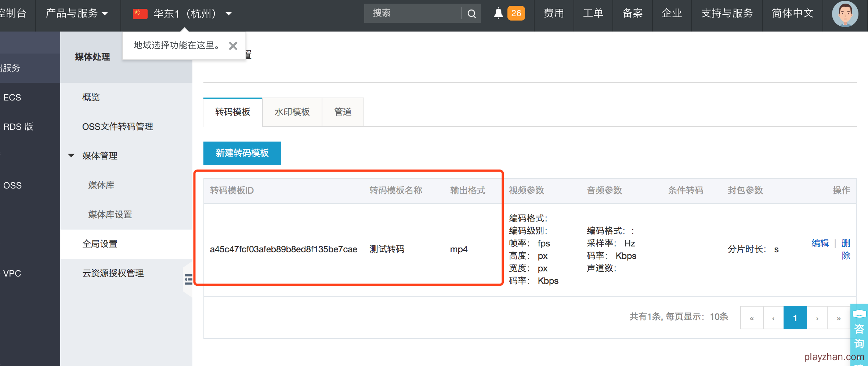Open the consultation chat widget
This screenshot has height=366, width=868.
(x=859, y=330)
